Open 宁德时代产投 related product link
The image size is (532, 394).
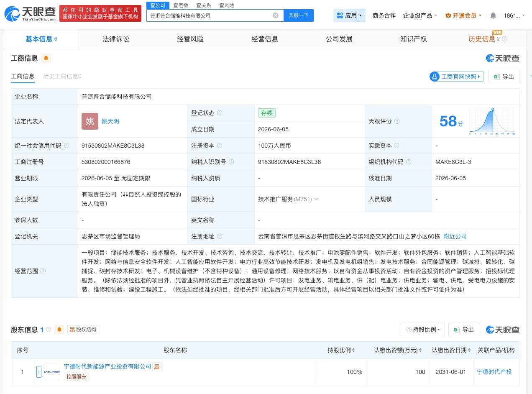(494, 372)
